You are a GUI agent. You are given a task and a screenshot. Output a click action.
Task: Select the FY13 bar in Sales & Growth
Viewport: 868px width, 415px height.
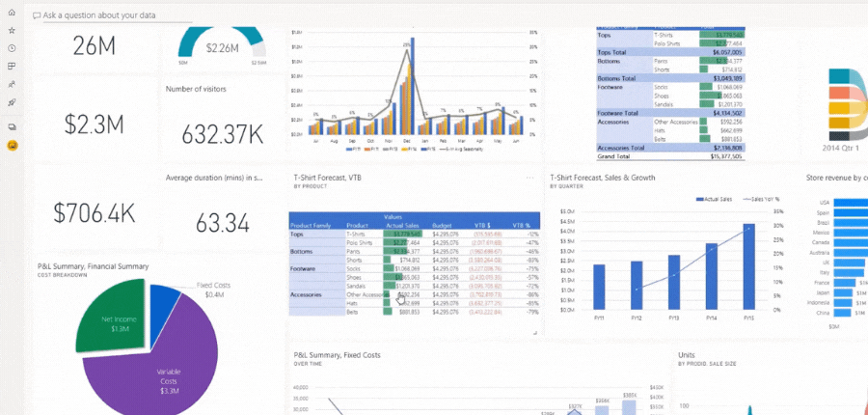674,282
